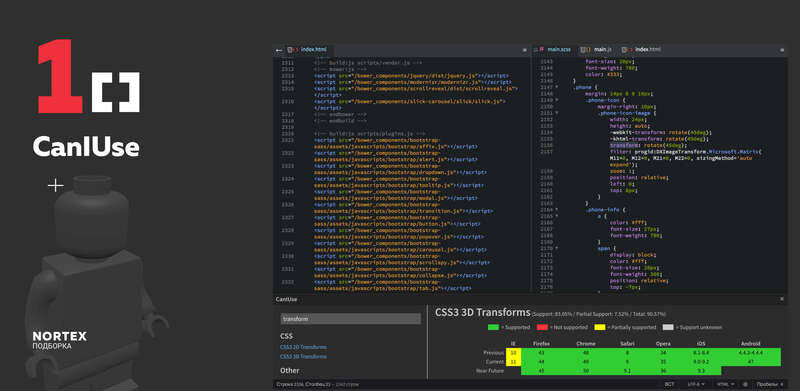Image resolution: width=800 pixels, height=391 pixels.
Task: Click the cursor position text in the status bar
Action: pyautogui.click(x=304, y=384)
